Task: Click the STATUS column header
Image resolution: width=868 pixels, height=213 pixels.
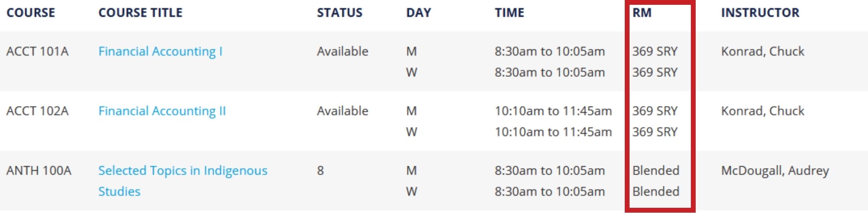Action: 339,13
